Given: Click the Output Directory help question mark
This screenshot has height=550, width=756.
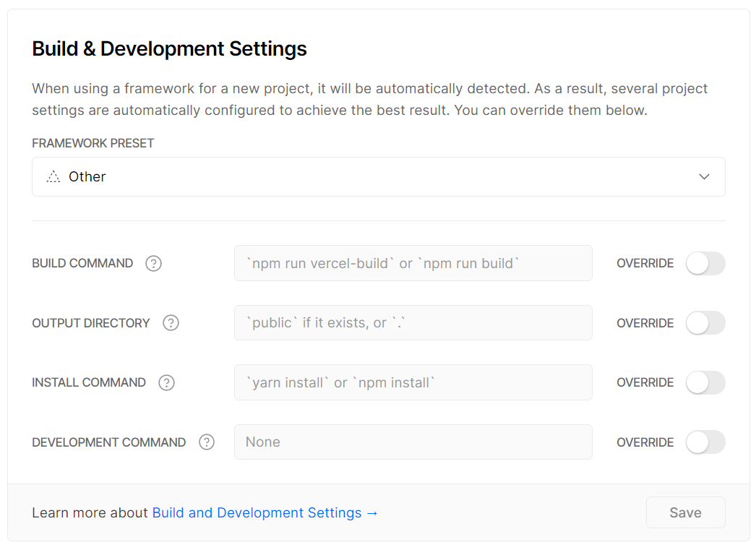Looking at the screenshot, I should [171, 323].
